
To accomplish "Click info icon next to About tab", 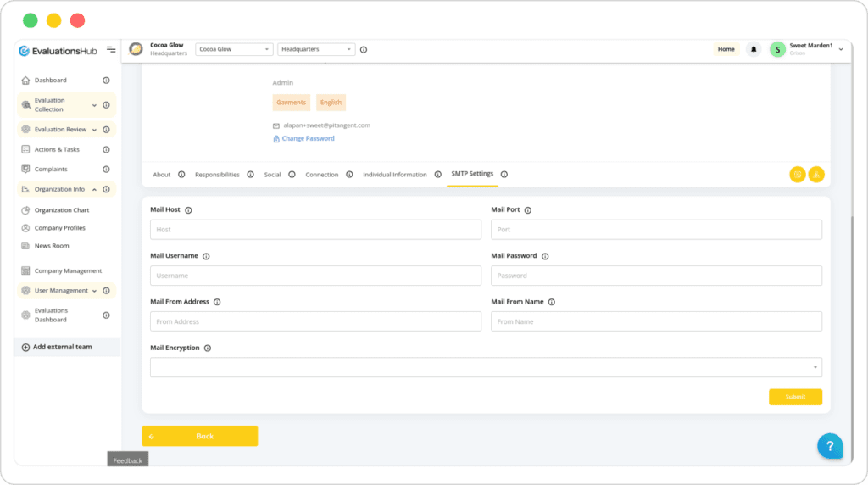I will point(181,175).
